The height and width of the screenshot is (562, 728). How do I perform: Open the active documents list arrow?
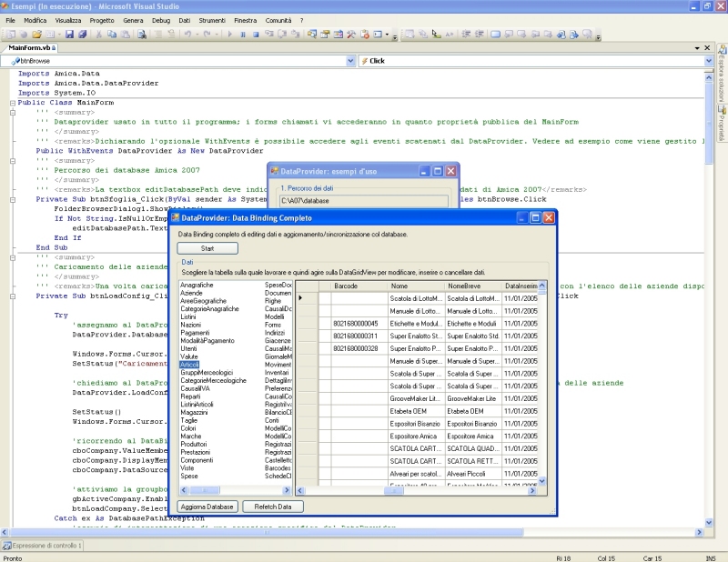(x=697, y=48)
